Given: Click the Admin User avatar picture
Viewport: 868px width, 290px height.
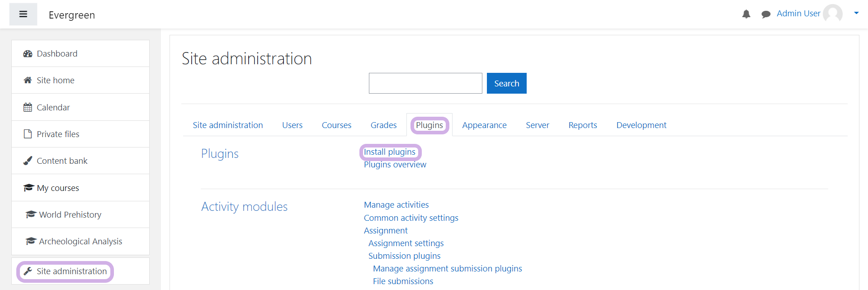Looking at the screenshot, I should [832, 14].
